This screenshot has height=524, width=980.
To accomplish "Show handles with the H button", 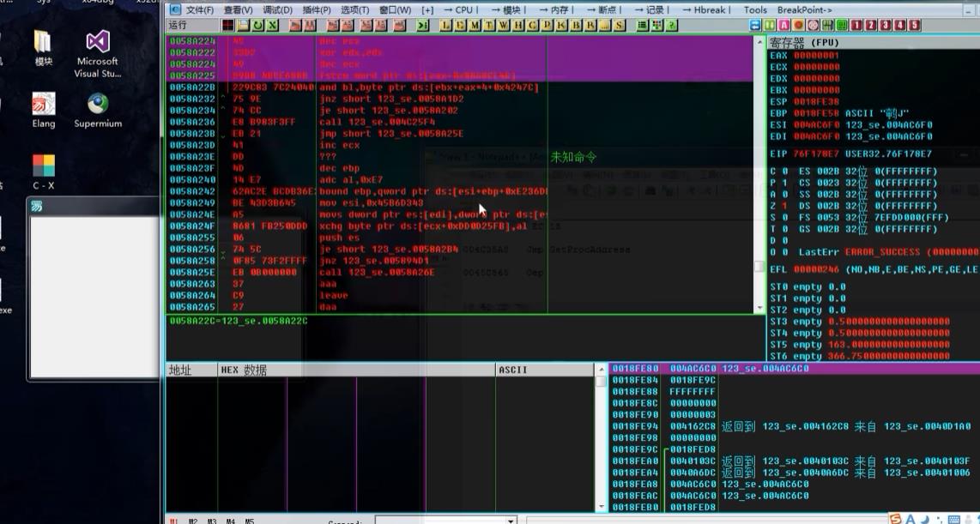I will click(518, 25).
